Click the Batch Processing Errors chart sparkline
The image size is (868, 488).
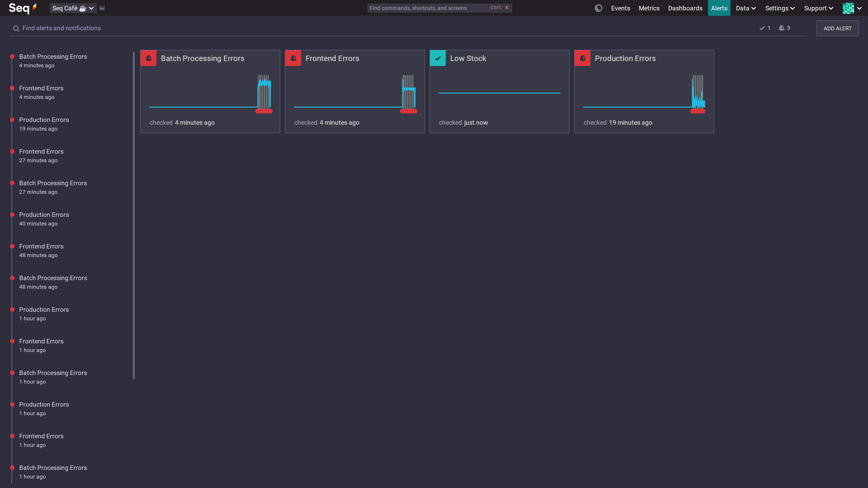click(x=211, y=94)
